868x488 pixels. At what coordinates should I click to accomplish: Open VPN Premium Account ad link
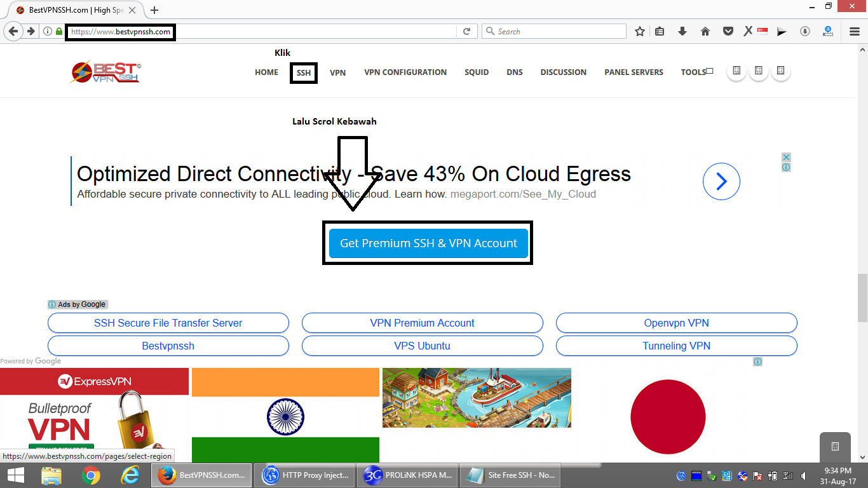tap(423, 323)
